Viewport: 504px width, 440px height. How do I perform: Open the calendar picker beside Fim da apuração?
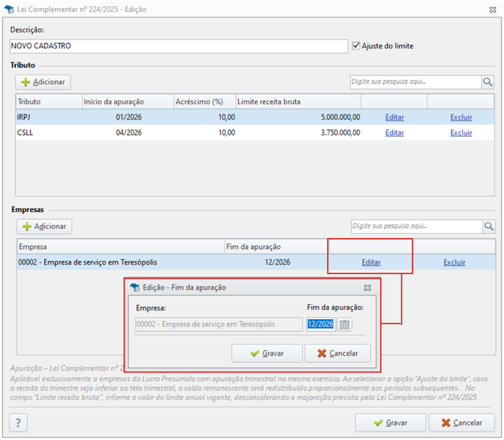345,324
